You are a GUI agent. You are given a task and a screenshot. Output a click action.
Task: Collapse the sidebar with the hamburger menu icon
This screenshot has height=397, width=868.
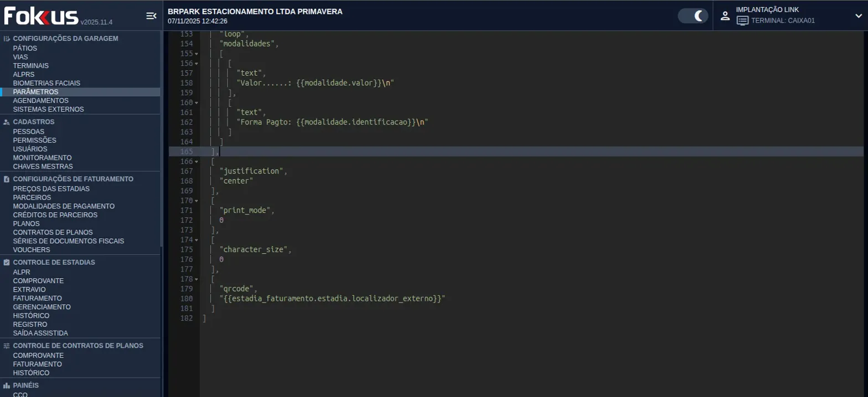point(151,16)
